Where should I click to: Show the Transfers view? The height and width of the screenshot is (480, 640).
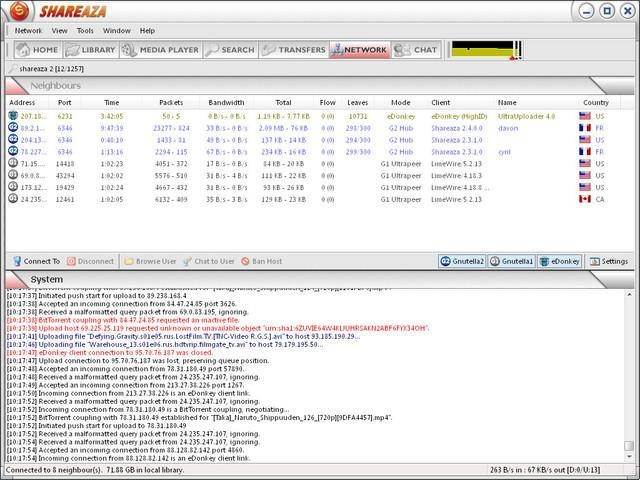(293, 49)
